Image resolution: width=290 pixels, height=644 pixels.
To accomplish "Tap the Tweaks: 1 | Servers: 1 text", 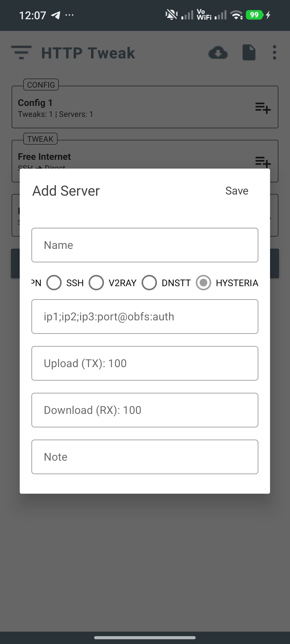I will coord(55,114).
